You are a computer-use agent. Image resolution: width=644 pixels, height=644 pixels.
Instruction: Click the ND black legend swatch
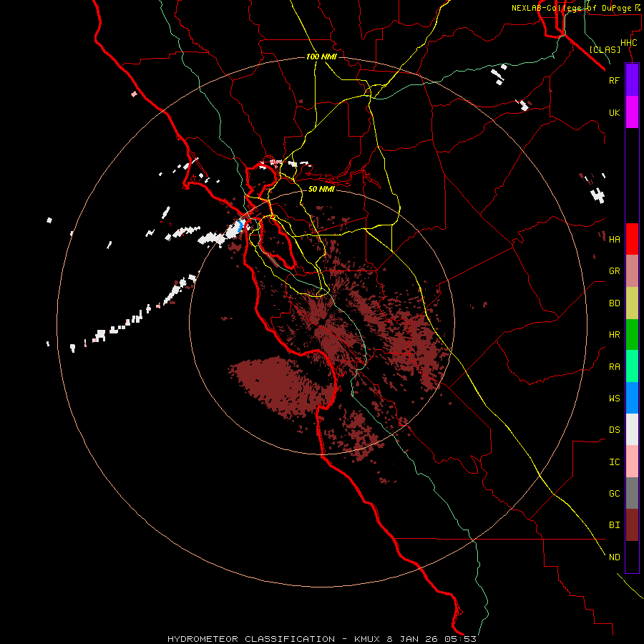632,557
